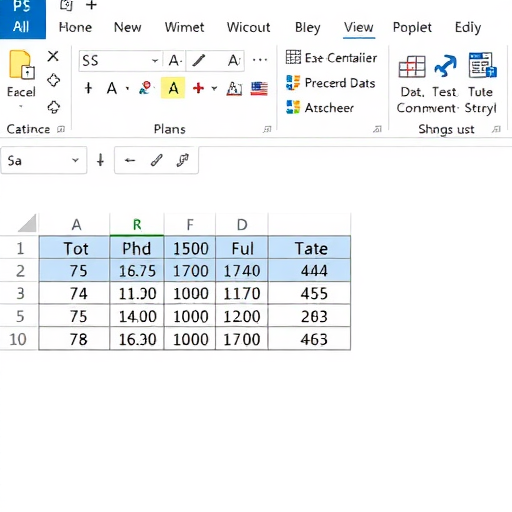Click Precerd Dats button
Image resolution: width=512 pixels, height=512 pixels.
click(x=330, y=83)
